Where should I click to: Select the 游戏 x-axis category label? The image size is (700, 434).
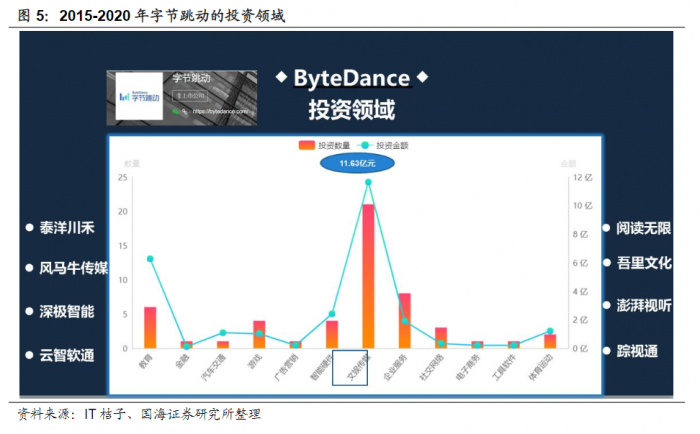pos(254,361)
